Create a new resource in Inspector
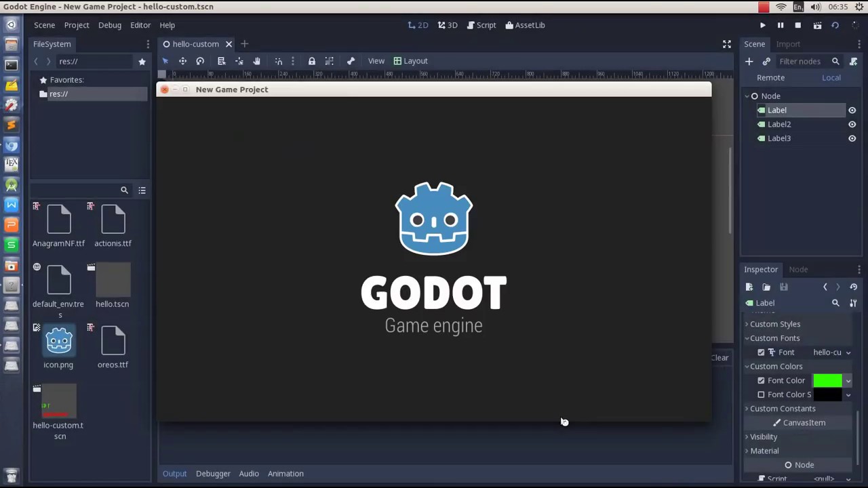This screenshot has height=488, width=868. 749,287
